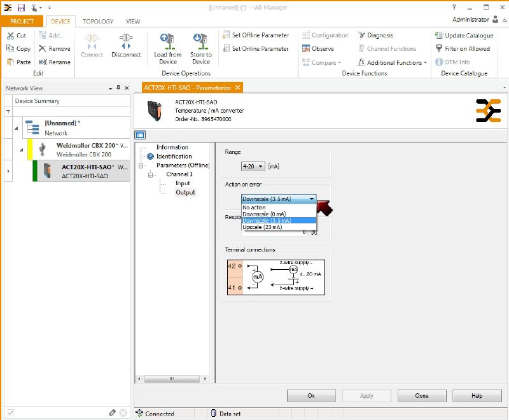Viewport: 509px width, 420px height.
Task: Click the Observe icon in ribbon
Action: coord(306,49)
